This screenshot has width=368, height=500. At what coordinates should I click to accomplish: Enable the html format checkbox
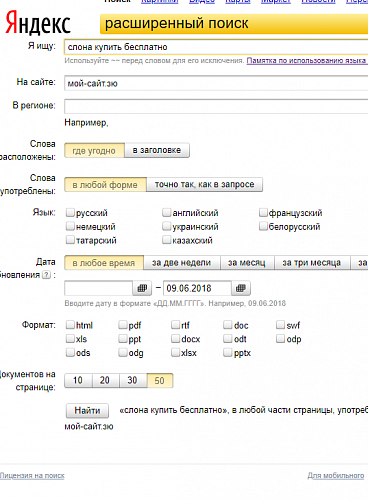70,325
